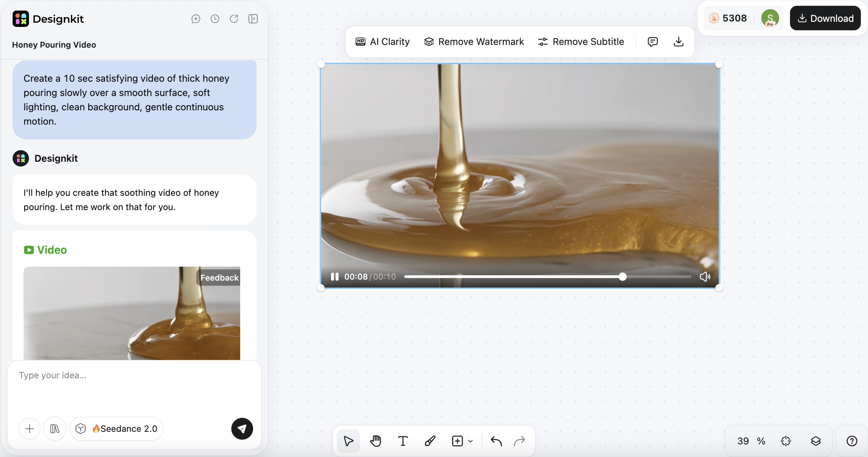The image size is (868, 457).
Task: Open the layers panel icon
Action: pos(816,441)
